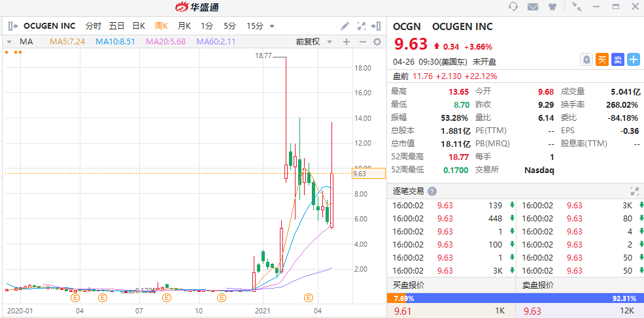Click the 卖 sell button
The width and height of the screenshot is (644, 318).
point(617,60)
